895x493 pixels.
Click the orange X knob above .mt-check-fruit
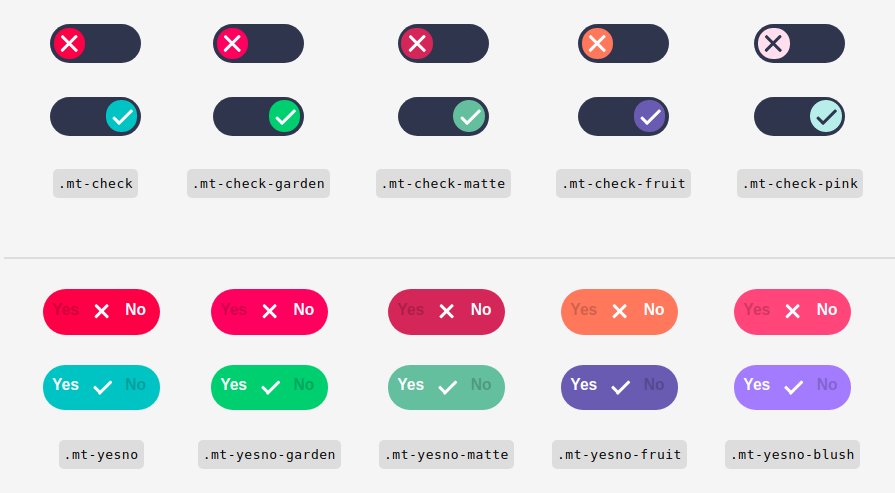tap(597, 43)
